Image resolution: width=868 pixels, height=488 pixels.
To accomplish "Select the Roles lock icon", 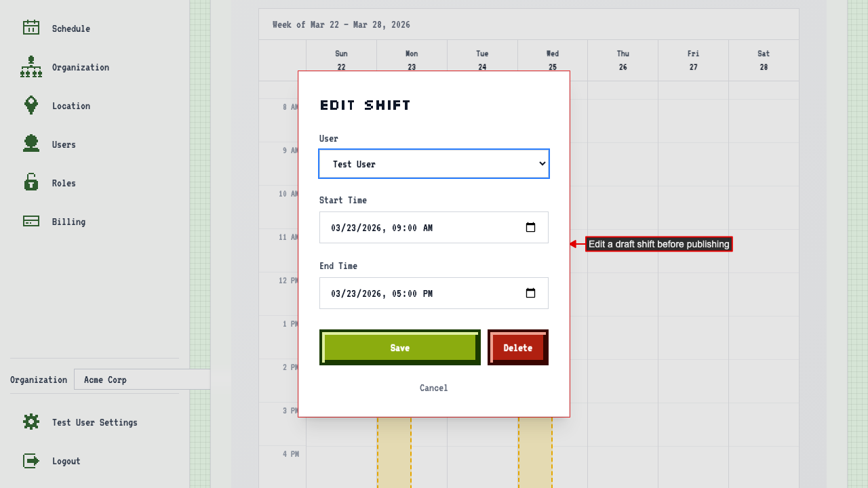I will (31, 182).
